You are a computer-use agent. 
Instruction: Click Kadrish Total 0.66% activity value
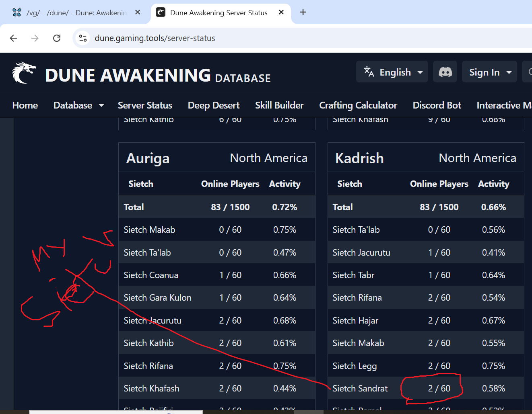click(493, 207)
